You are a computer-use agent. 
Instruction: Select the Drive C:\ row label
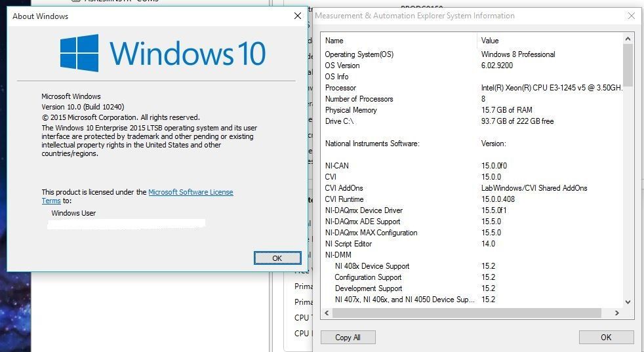(x=339, y=121)
